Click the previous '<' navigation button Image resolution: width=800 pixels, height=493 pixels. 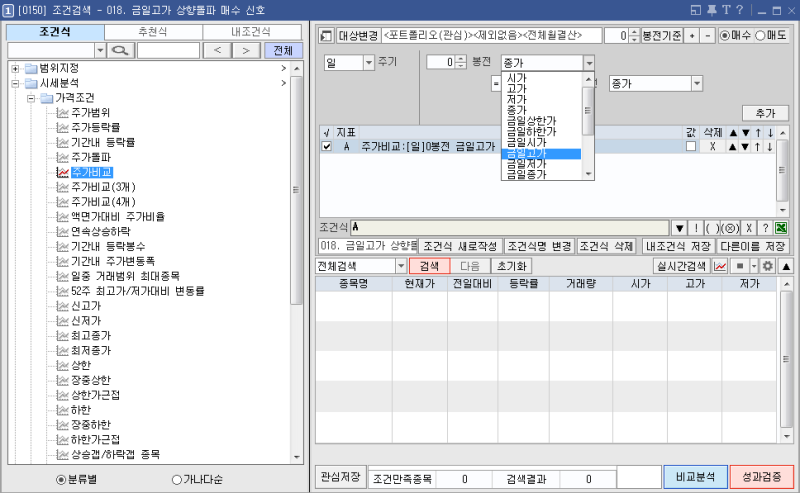(217, 51)
